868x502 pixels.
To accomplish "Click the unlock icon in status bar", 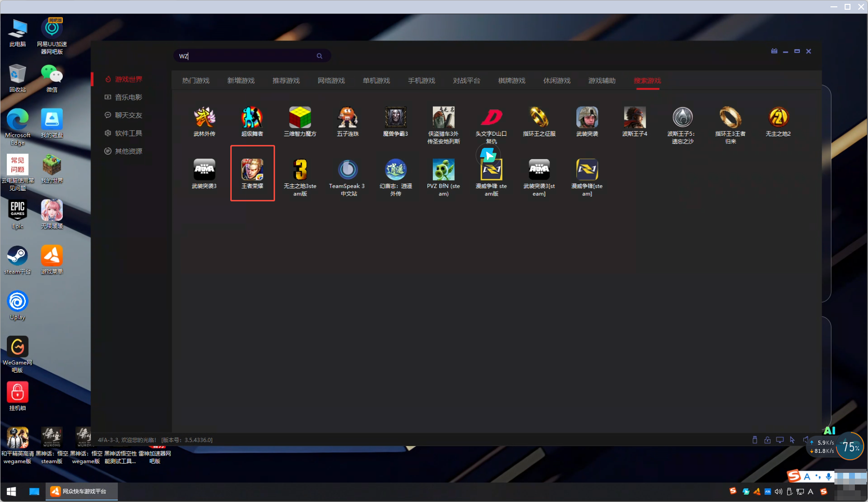I will tap(767, 440).
